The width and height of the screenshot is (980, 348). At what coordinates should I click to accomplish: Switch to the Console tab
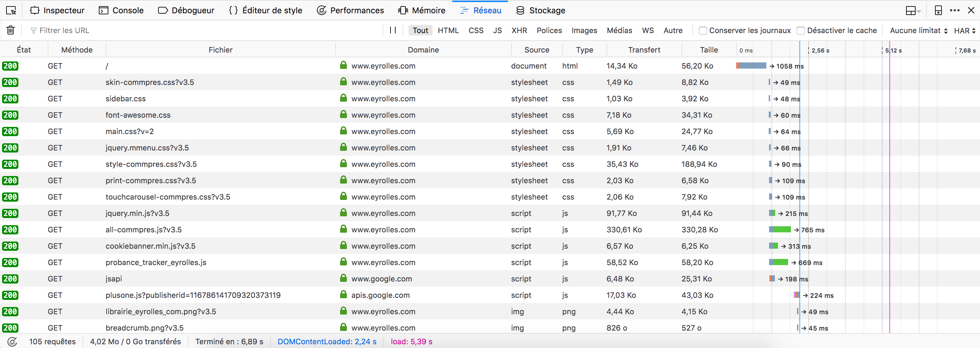tap(121, 10)
